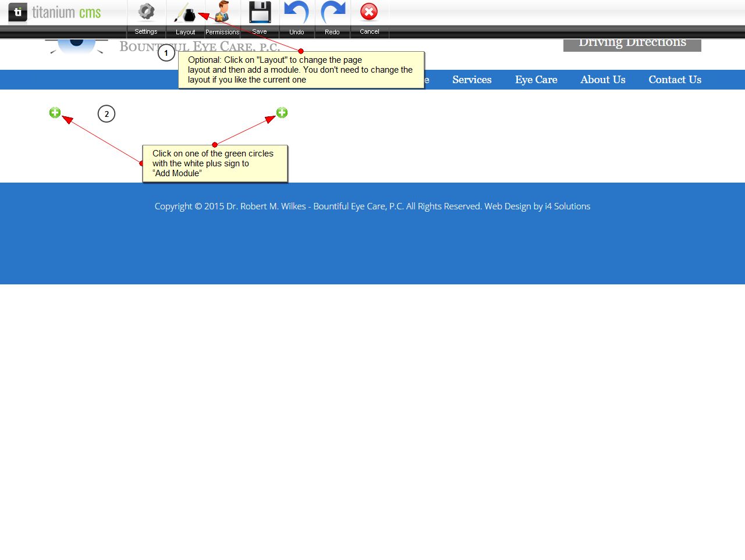Redo the last undone change
This screenshot has width=745, height=560.
click(x=332, y=17)
